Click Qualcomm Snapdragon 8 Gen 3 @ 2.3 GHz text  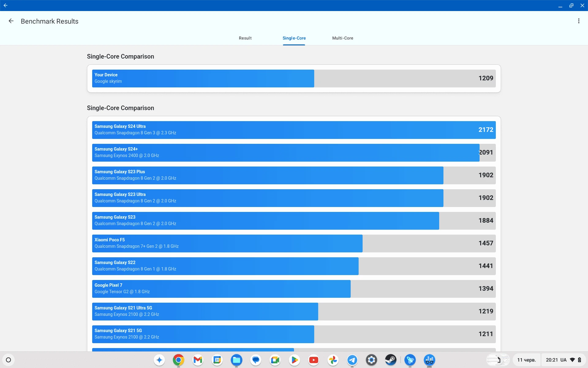click(135, 133)
